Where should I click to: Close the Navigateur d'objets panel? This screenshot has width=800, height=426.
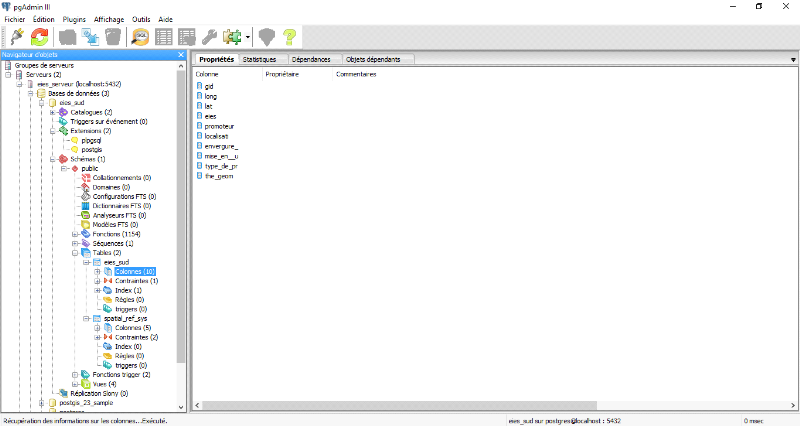tap(181, 55)
